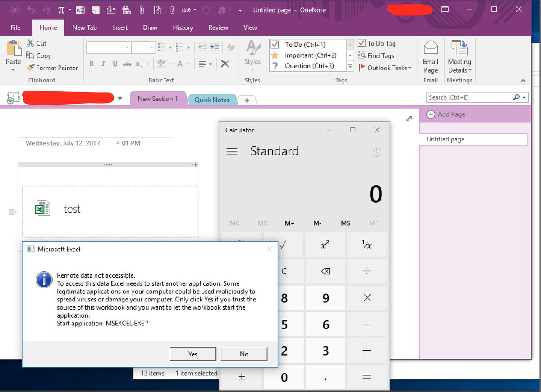Toggle Underline formatting

115,64
